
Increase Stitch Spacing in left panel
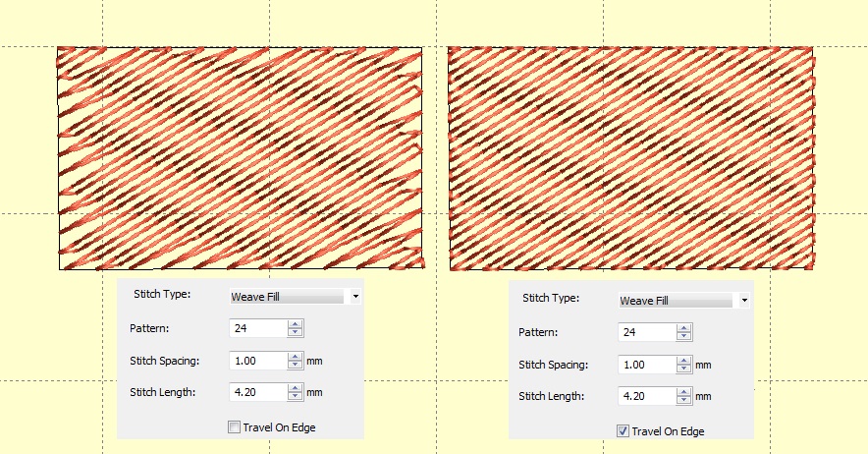click(x=295, y=357)
